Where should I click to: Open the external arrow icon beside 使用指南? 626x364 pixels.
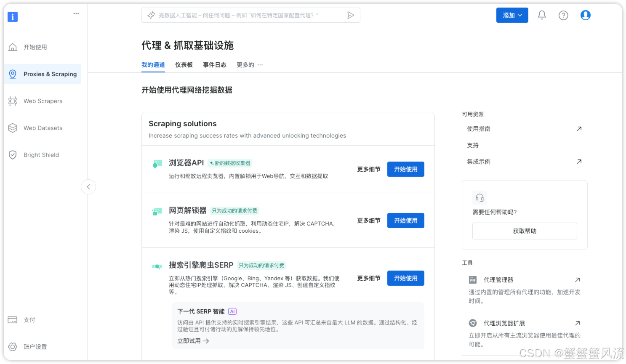coord(579,129)
